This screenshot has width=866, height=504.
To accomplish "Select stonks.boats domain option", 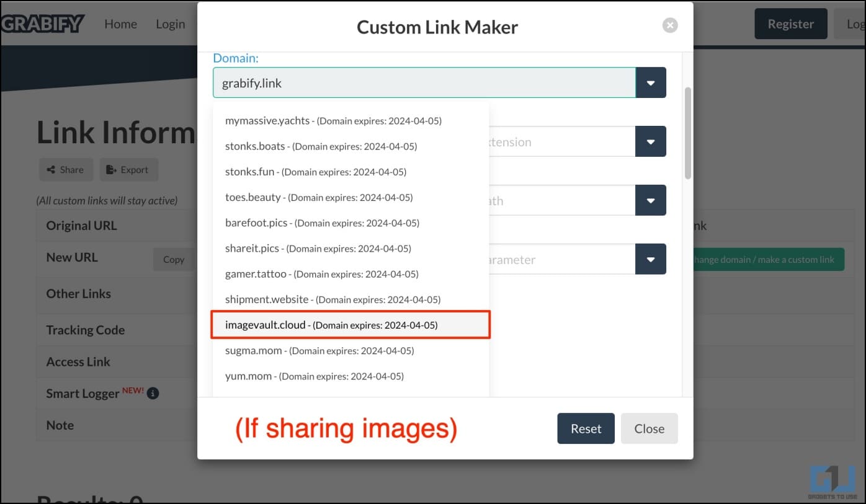I will (x=350, y=146).
